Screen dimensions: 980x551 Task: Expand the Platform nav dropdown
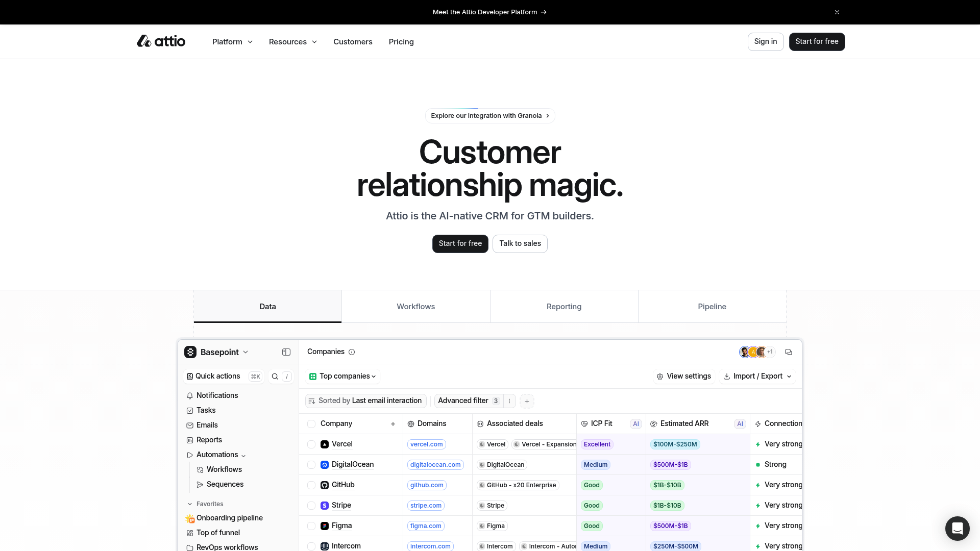click(232, 42)
